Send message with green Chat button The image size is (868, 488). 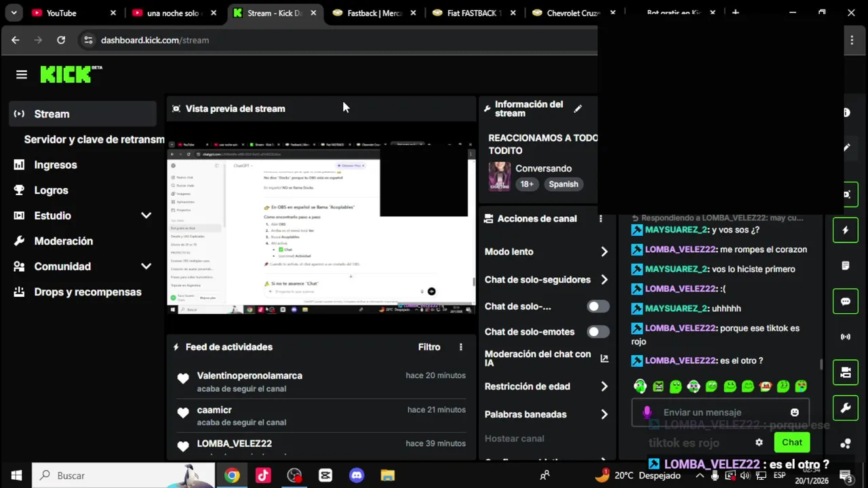coord(792,443)
